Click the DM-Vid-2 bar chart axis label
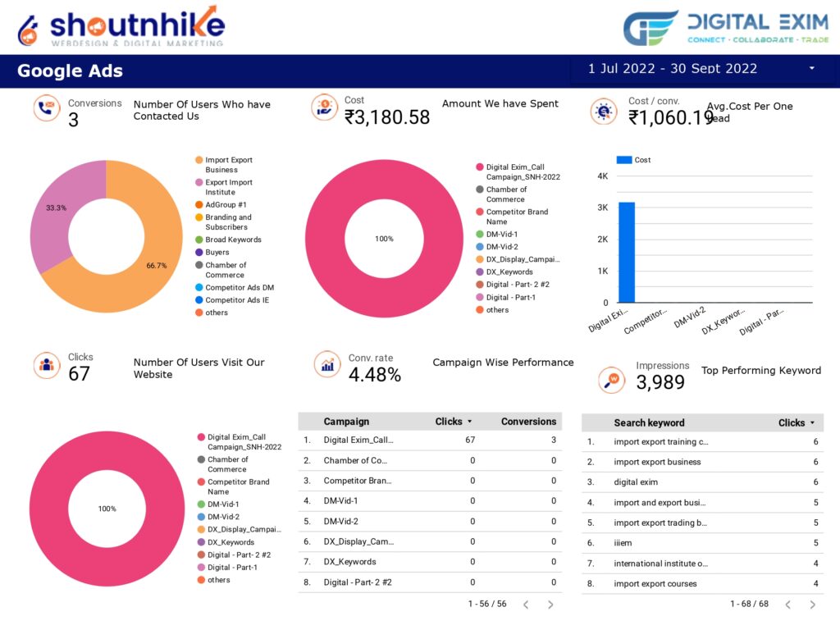The image size is (840, 630). pyautogui.click(x=690, y=317)
